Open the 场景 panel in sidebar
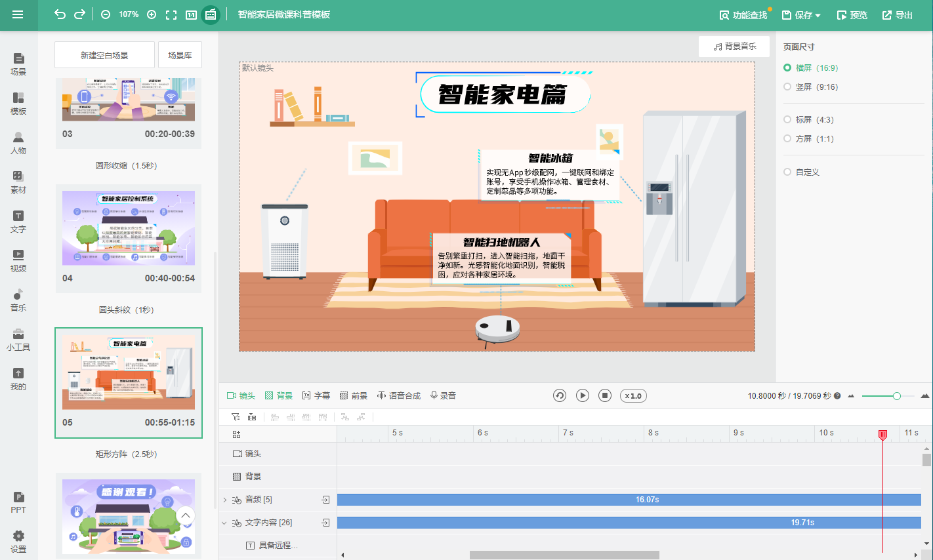This screenshot has height=560, width=933. point(18,64)
